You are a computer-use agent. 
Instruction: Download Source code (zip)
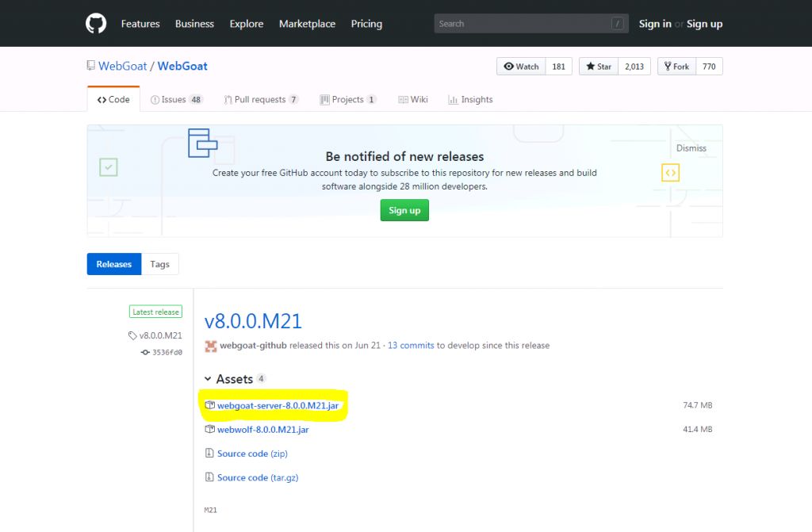[252, 454]
